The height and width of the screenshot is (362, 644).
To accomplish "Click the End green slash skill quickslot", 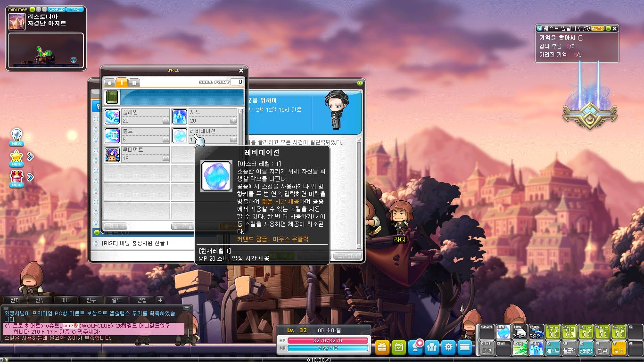I will pyautogui.click(x=520, y=348).
